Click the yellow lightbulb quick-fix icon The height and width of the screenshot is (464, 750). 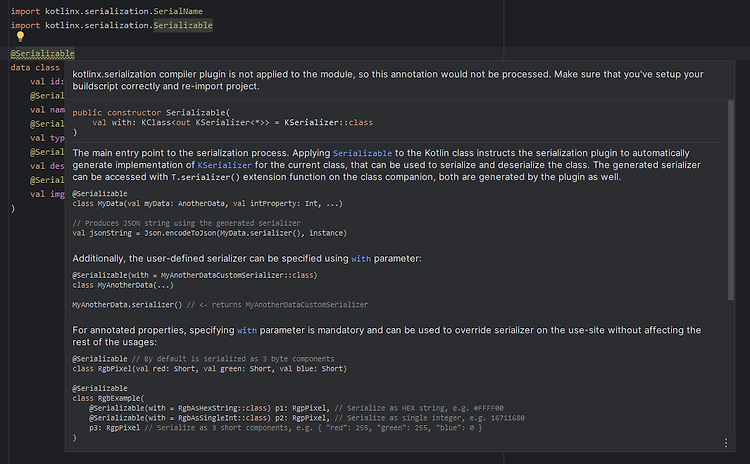click(x=20, y=36)
